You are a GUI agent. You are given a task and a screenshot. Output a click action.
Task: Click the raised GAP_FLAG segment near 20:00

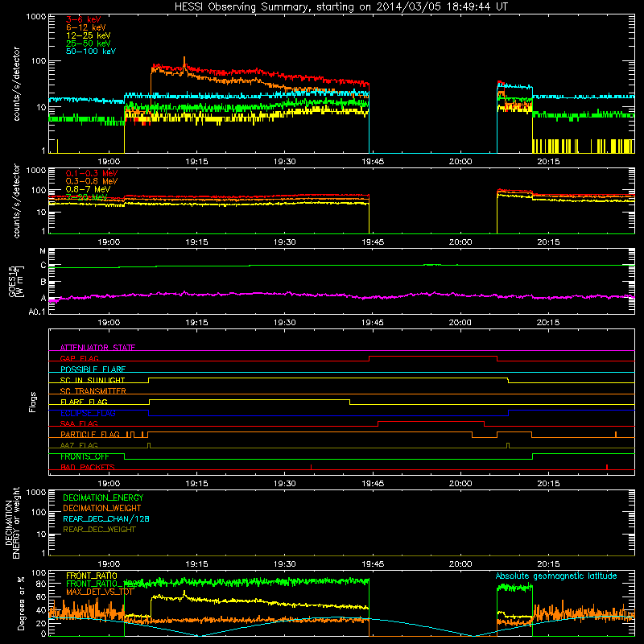433,356
